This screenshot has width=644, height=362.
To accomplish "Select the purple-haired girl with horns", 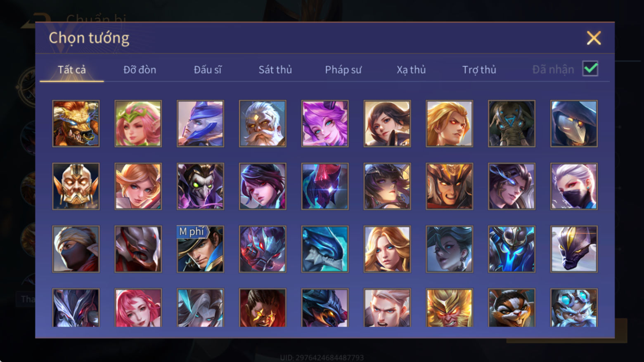I will click(x=325, y=124).
